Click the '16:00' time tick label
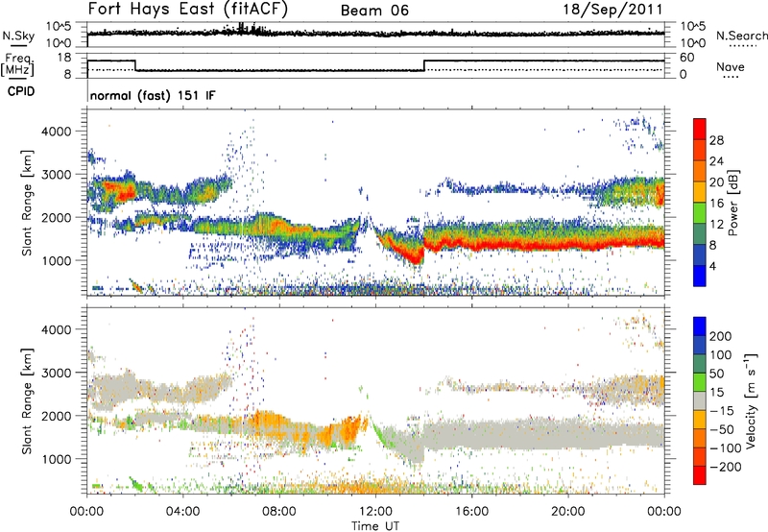Screen dimensions: 768x532 coord(471,512)
